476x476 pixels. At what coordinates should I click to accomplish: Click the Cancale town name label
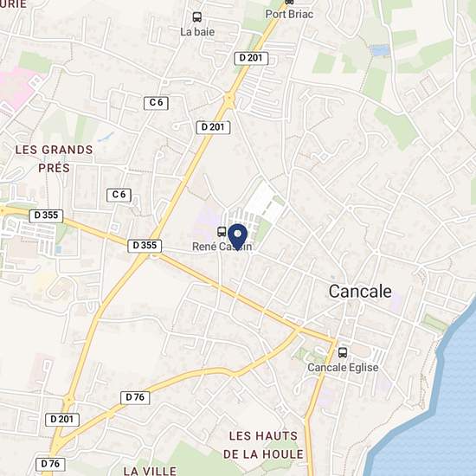coord(360,292)
